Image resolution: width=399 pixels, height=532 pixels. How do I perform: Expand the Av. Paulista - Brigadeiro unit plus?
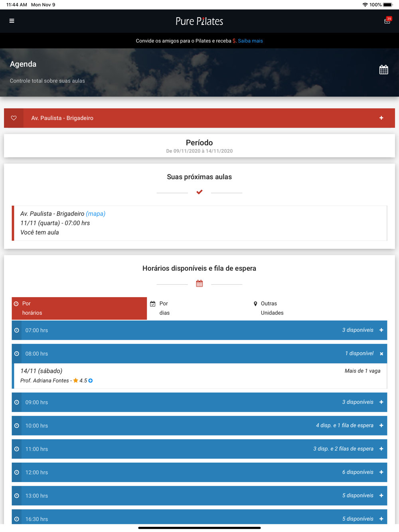pos(381,118)
